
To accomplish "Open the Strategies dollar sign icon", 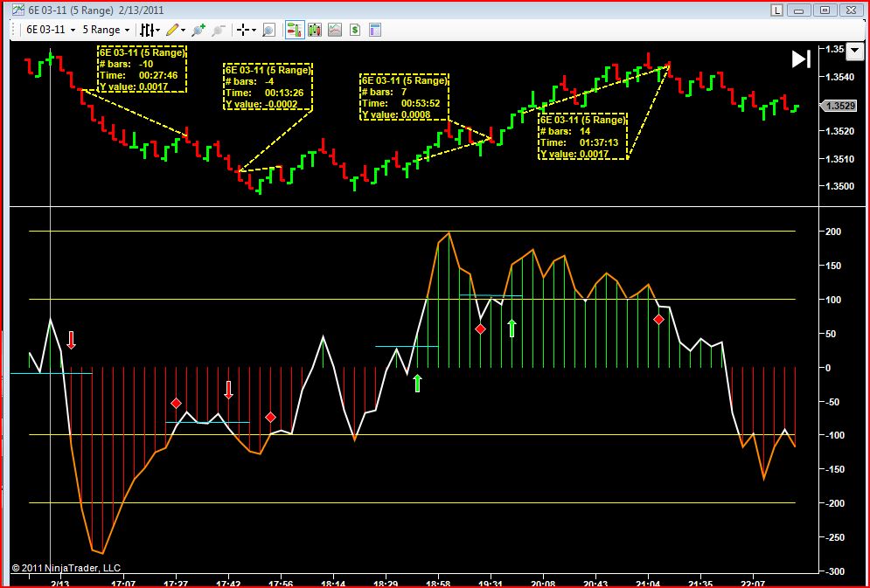I will tap(355, 30).
